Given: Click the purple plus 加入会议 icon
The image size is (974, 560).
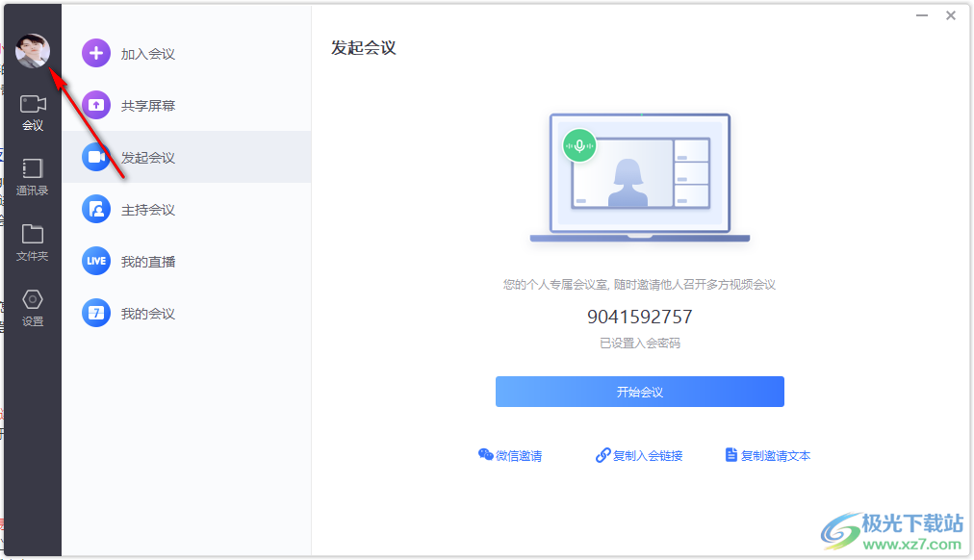Looking at the screenshot, I should (96, 54).
